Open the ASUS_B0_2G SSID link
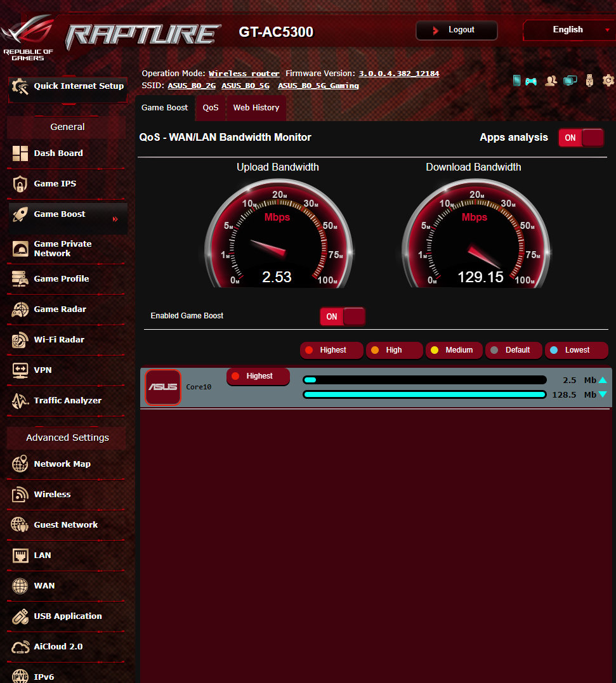616x683 pixels. click(x=192, y=86)
